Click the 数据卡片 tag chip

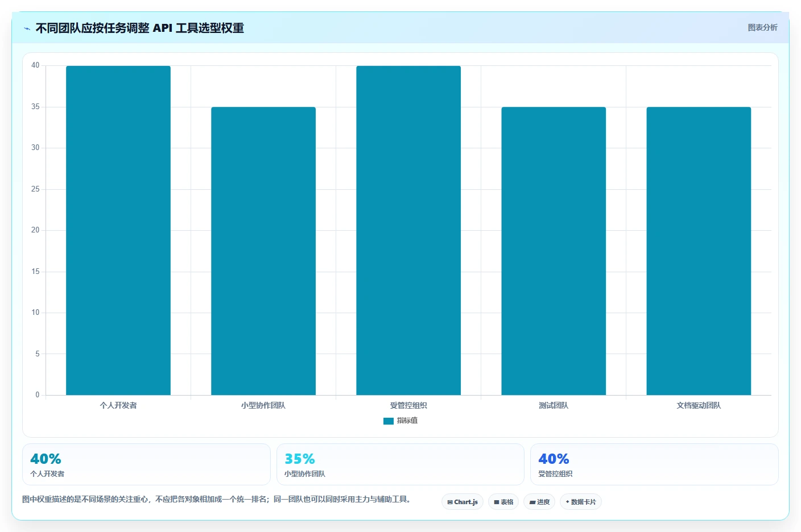coord(581,502)
